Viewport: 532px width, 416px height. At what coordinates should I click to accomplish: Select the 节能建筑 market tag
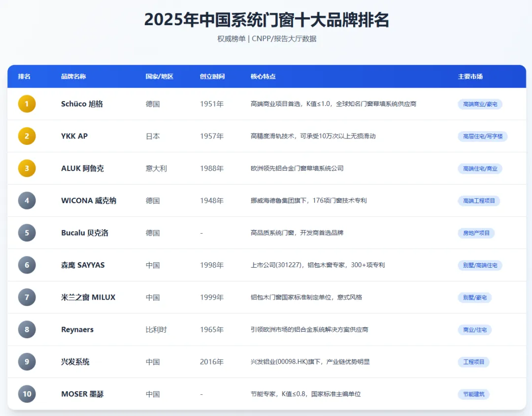click(474, 395)
